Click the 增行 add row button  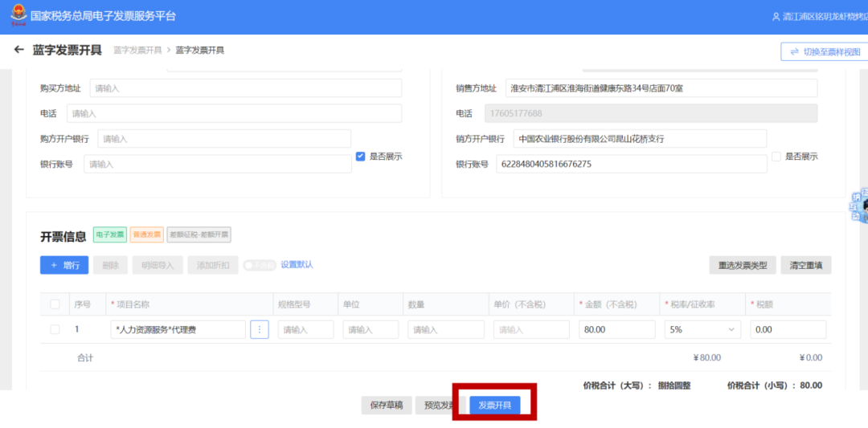coord(64,265)
